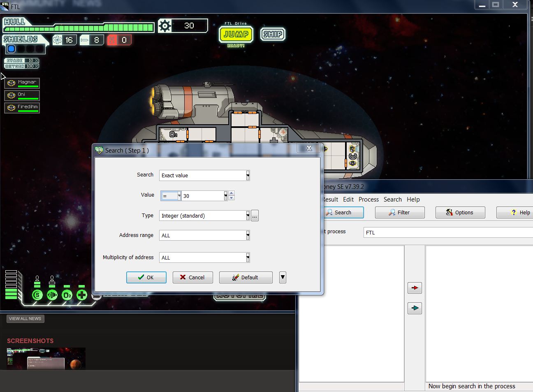The image size is (533, 392).
Task: Click the ellipsis button next to Type
Action: (255, 216)
